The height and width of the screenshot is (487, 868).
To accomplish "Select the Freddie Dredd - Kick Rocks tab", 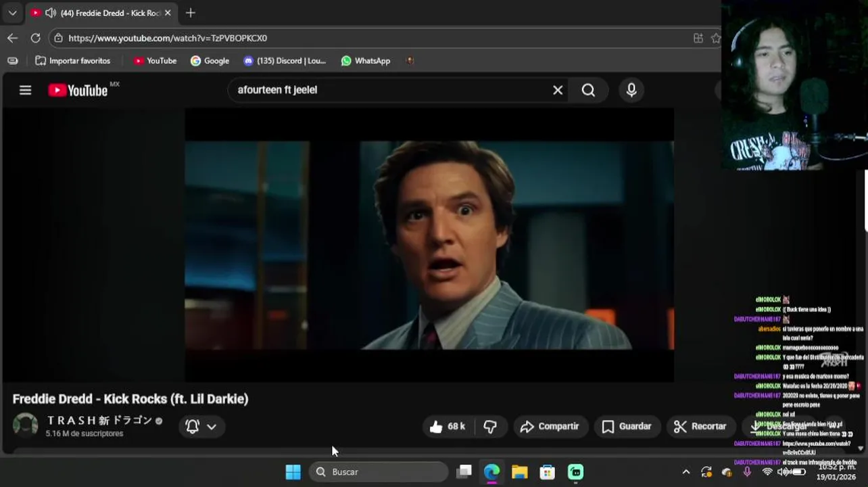I will 101,13.
